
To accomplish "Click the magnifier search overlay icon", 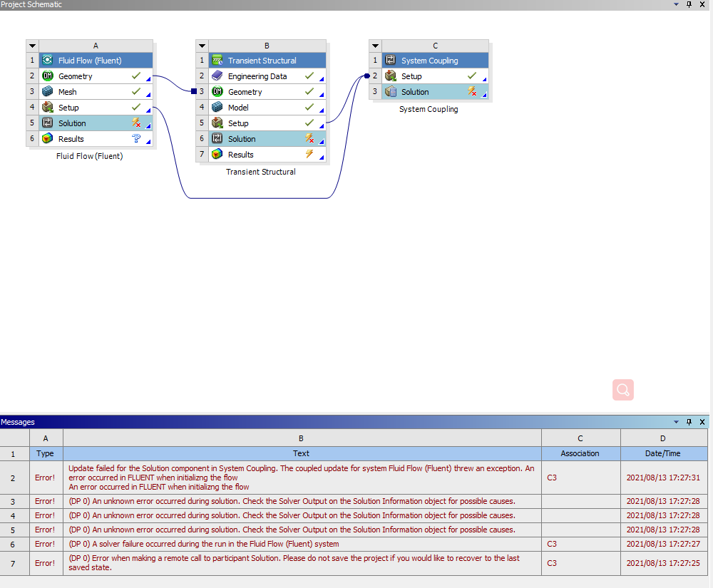I will click(x=622, y=390).
